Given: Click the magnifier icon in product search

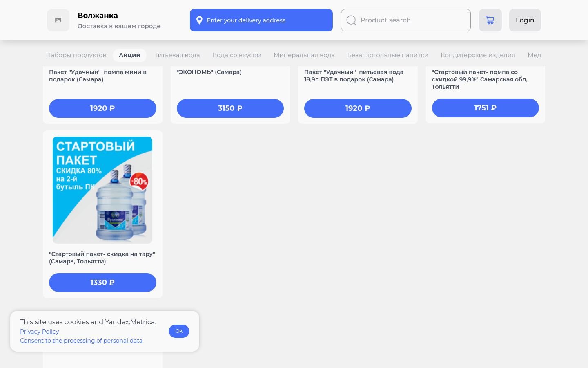Looking at the screenshot, I should (x=351, y=20).
